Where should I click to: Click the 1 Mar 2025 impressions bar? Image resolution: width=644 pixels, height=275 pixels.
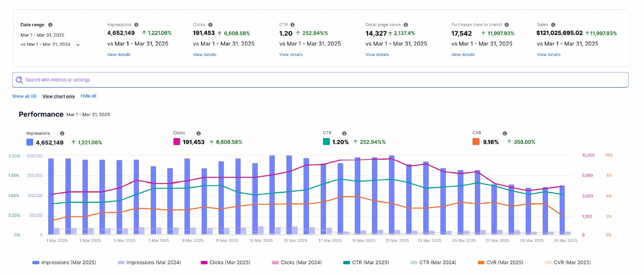pyautogui.click(x=51, y=196)
